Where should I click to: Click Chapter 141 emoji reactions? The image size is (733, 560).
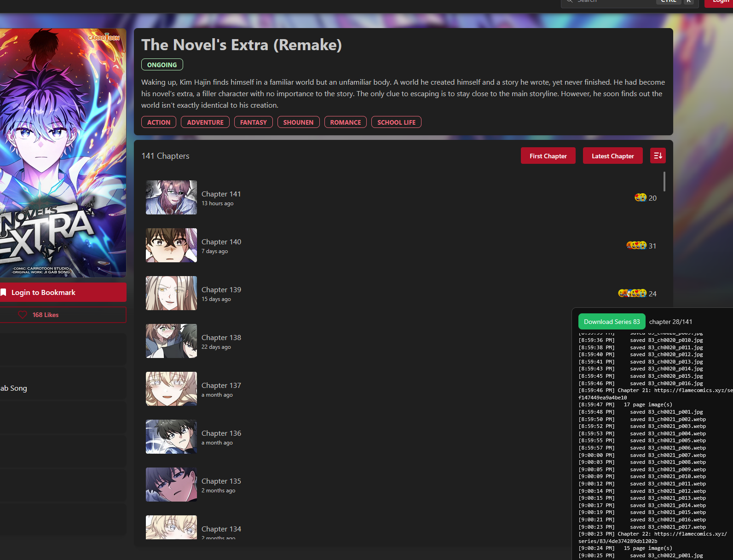[641, 197]
